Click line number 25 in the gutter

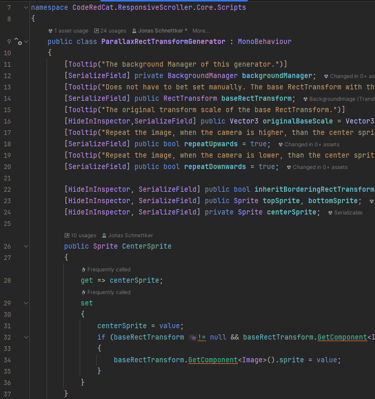(x=7, y=224)
